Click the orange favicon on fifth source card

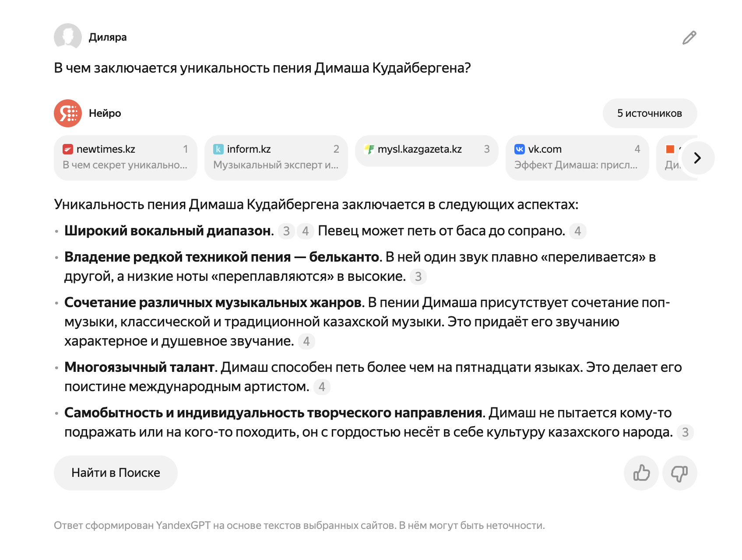tap(670, 149)
